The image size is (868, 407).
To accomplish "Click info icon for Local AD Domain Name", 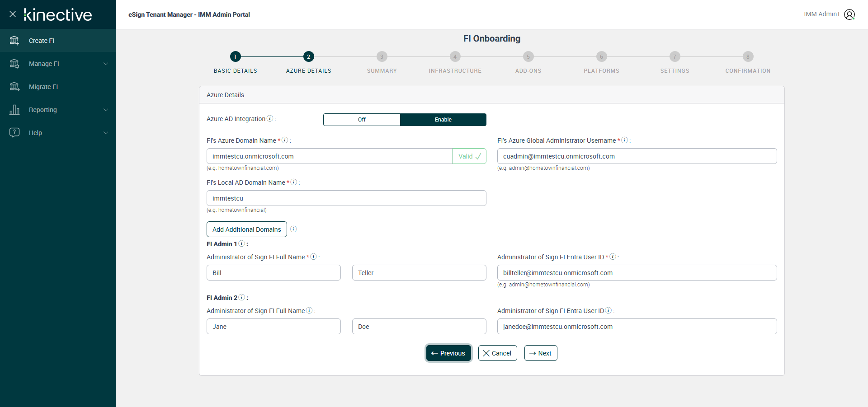I will coord(293,182).
